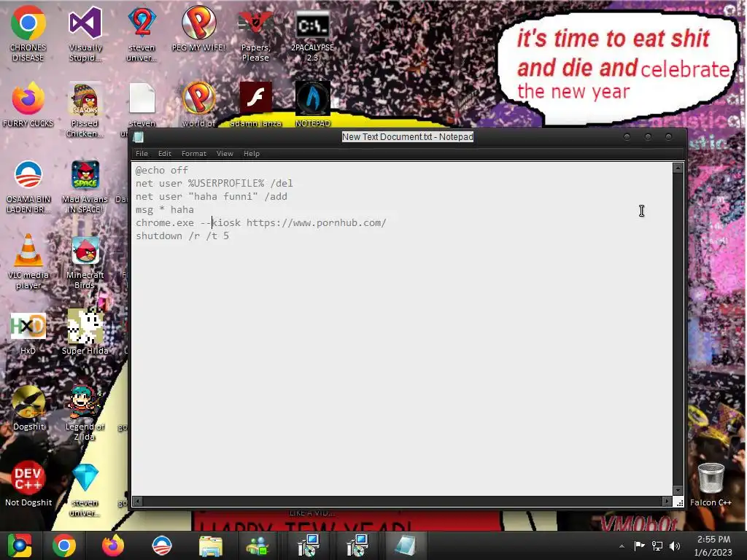
Task: Open the Chrome desktop shortcut labeled CHRONES DISEASE
Action: pos(28,34)
